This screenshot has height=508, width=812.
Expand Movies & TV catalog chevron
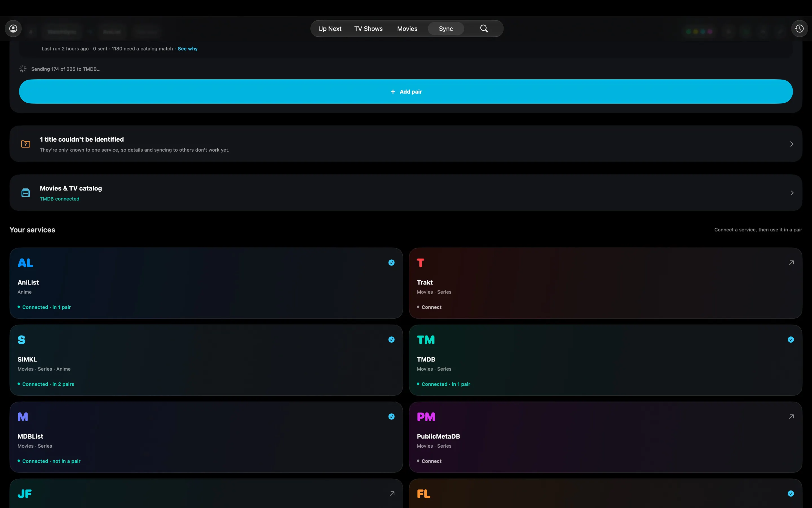792,193
